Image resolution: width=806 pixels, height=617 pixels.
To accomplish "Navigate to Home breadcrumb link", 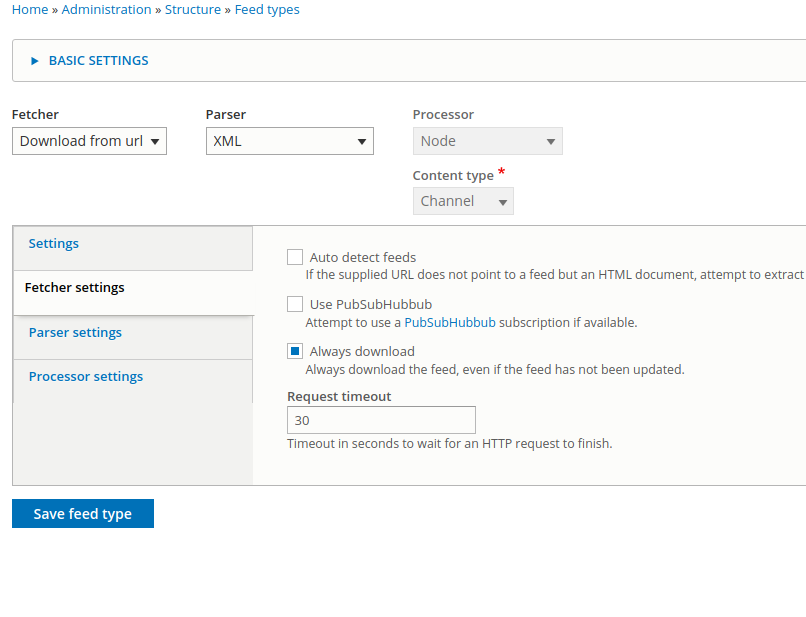I will pos(29,10).
